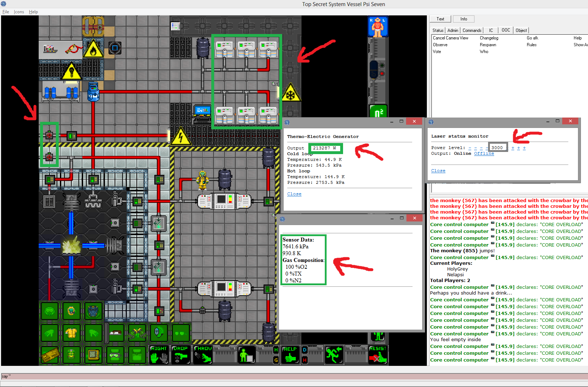Click the goggles slot in bottom row
This screenshot has width=588, height=387.
pyautogui.click(x=115, y=355)
